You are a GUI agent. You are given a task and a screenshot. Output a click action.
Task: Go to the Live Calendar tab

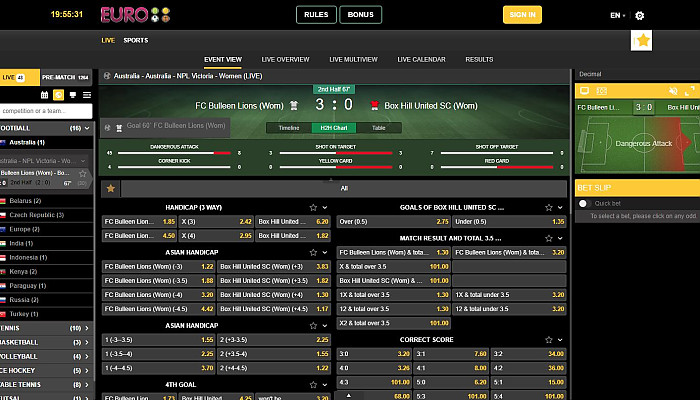click(x=421, y=59)
